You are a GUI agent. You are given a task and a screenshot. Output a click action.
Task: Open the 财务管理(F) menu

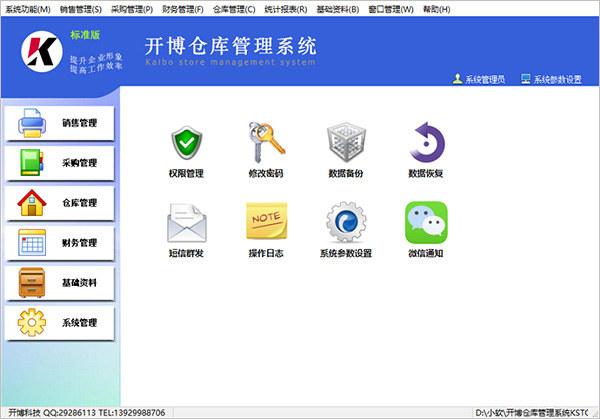(183, 9)
